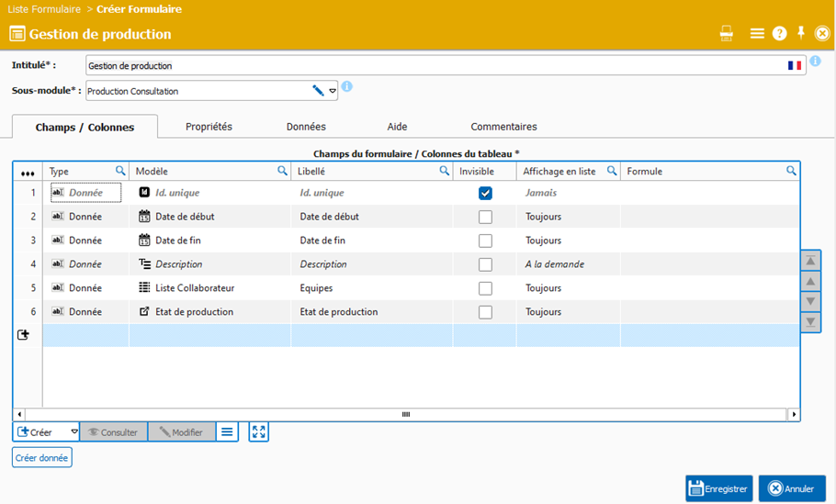Click the Enregistrer button
The width and height of the screenshot is (836, 504).
tap(718, 488)
